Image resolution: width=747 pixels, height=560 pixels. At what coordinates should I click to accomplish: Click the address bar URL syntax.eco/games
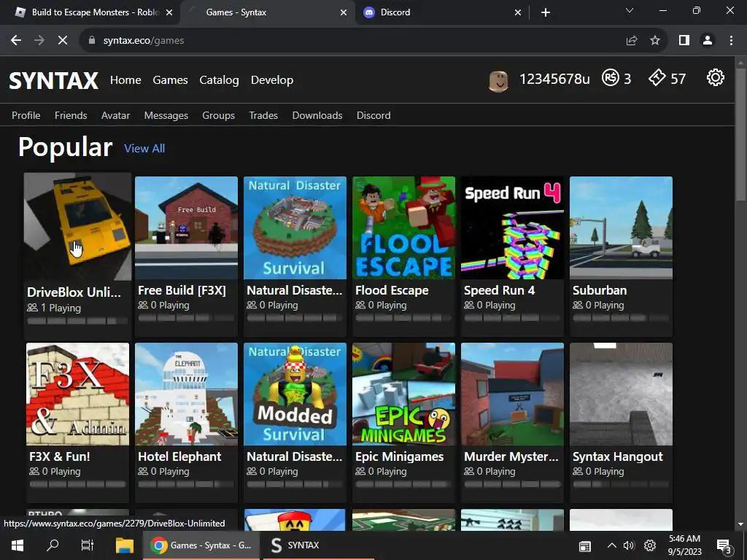point(144,41)
